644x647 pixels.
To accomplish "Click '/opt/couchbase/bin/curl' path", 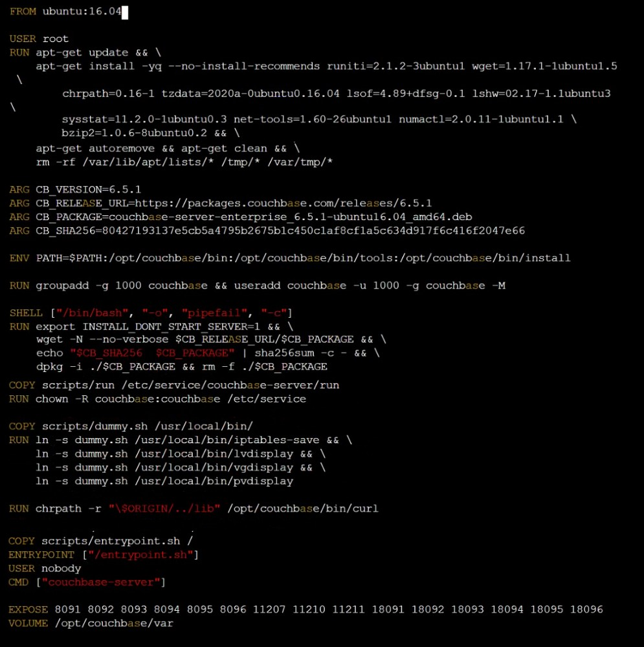I will tap(303, 509).
